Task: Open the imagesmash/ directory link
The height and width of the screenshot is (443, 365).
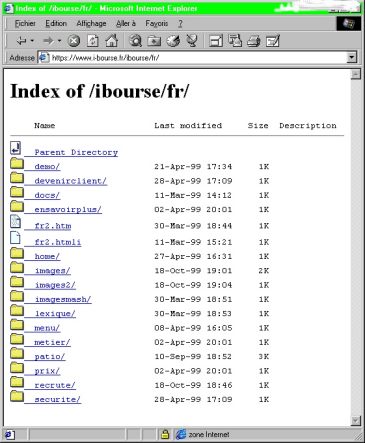Action: [63, 299]
